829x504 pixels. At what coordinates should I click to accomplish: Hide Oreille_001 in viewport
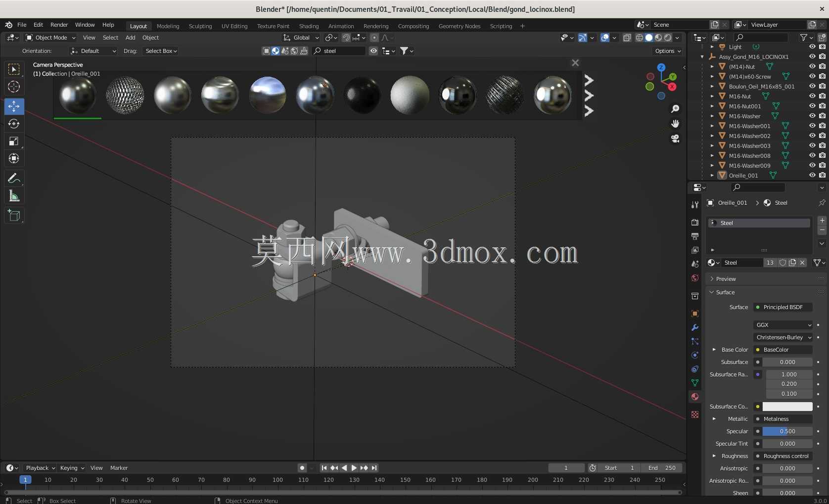coord(812,176)
